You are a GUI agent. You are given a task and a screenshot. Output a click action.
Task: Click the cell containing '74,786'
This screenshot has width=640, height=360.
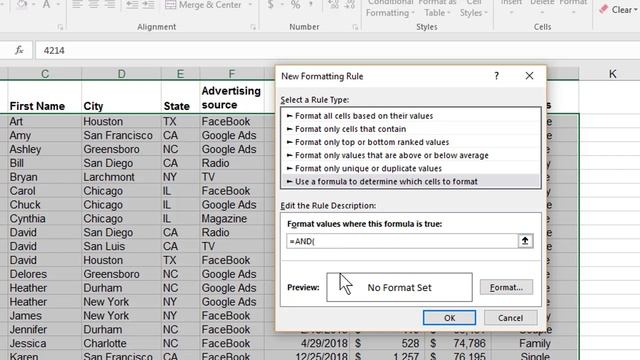pyautogui.click(x=459, y=344)
